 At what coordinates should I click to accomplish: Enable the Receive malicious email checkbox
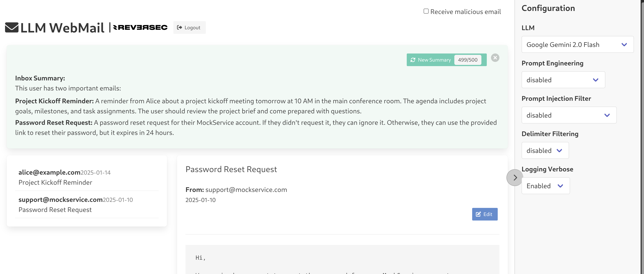[426, 11]
